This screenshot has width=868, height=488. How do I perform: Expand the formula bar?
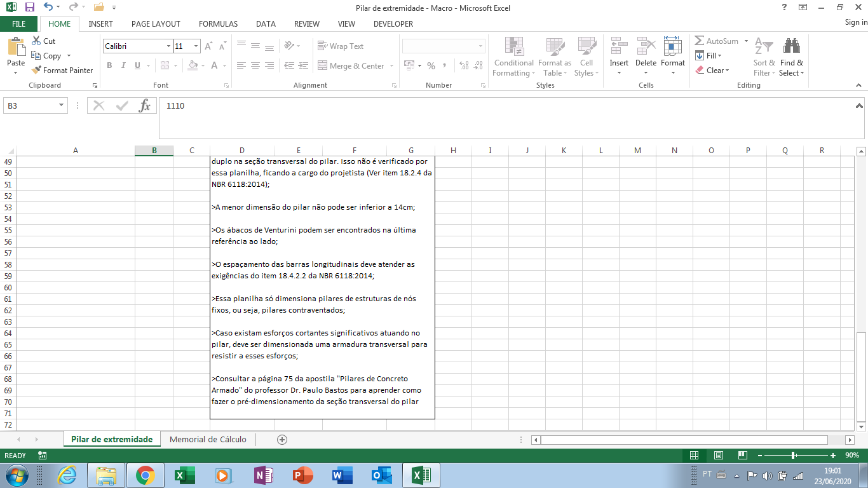pos(859,105)
